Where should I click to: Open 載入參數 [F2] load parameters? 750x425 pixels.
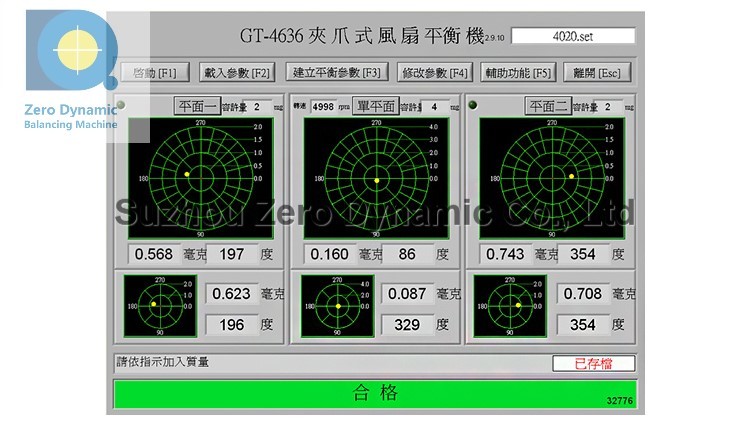click(x=237, y=73)
